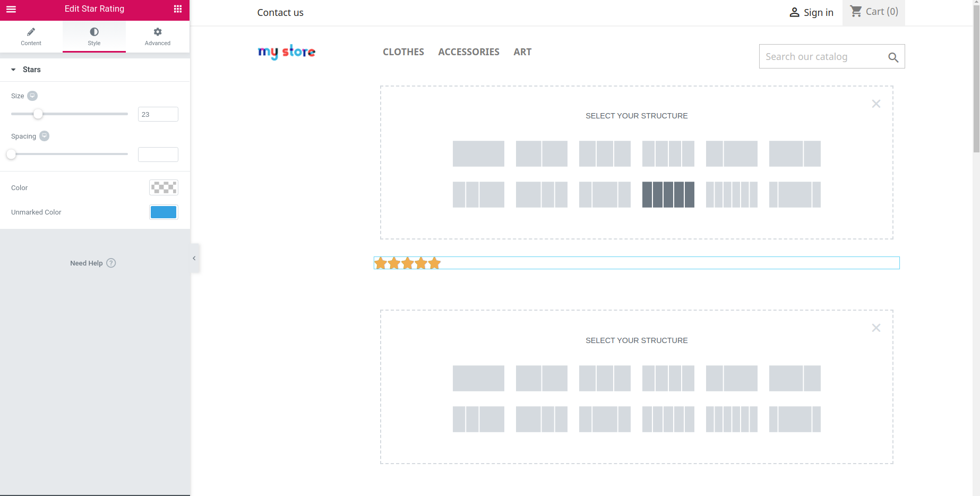Click the Need Help question mark icon

[111, 263]
